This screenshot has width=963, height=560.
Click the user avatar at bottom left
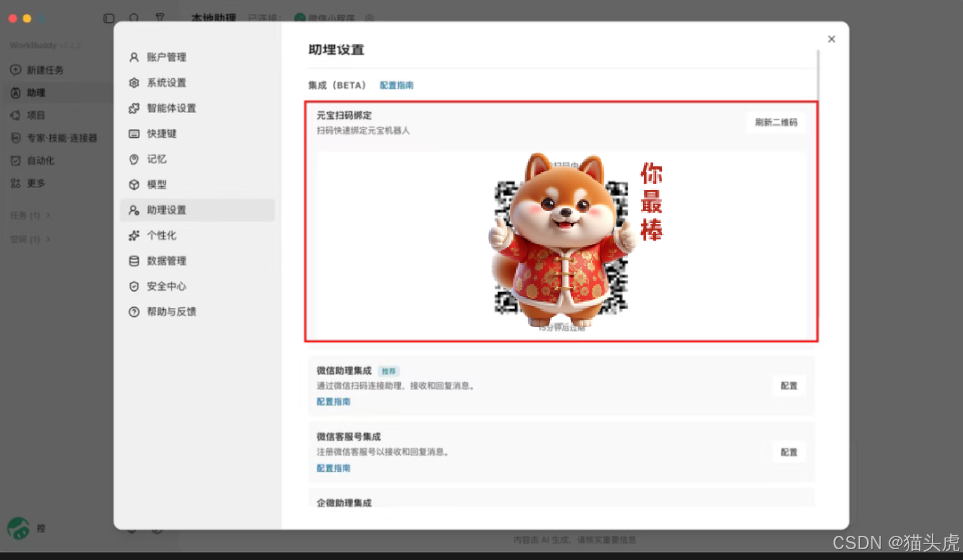(x=18, y=528)
